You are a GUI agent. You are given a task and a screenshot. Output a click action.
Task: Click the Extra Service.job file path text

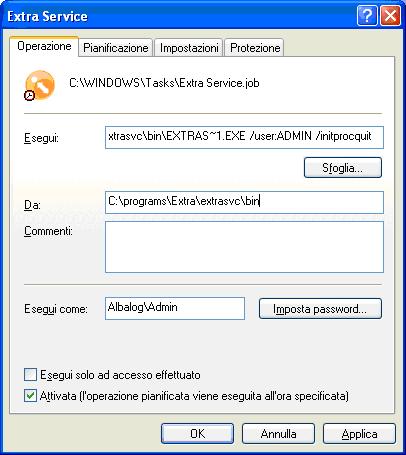coord(164,83)
